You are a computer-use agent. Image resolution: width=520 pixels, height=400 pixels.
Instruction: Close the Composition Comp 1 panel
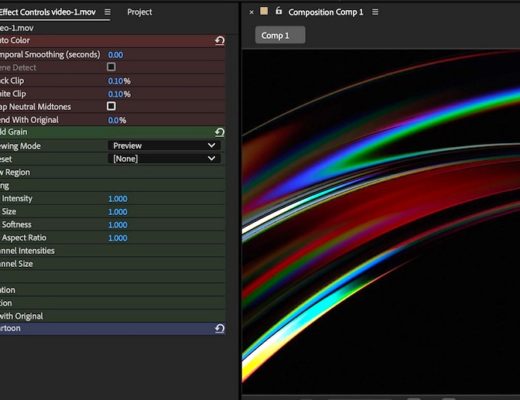251,12
